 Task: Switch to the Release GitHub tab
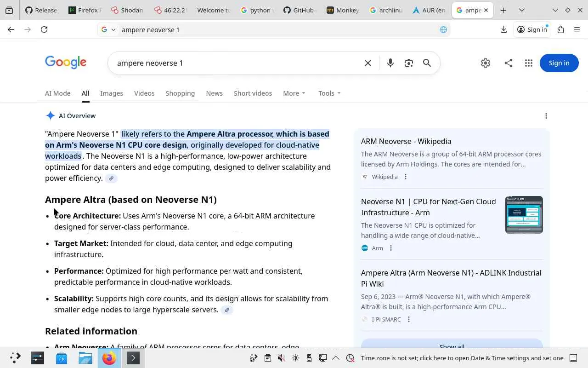42,10
